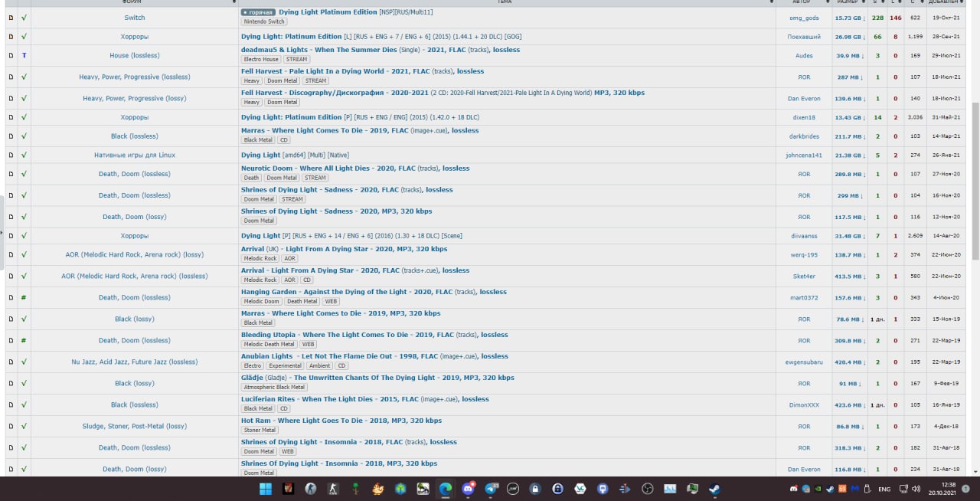Open the Windows Start menu
The image size is (980, 501).
[x=266, y=489]
